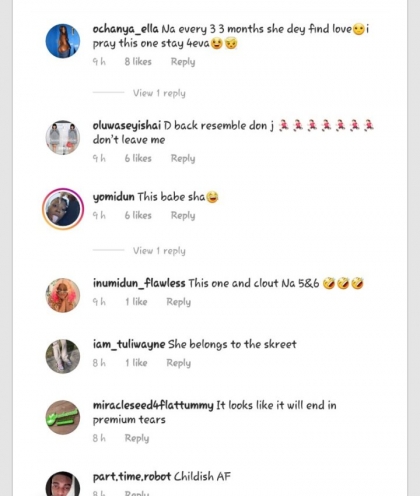420x496 pixels.
Task: Open part.time.robot's avatar
Action: pos(63,484)
